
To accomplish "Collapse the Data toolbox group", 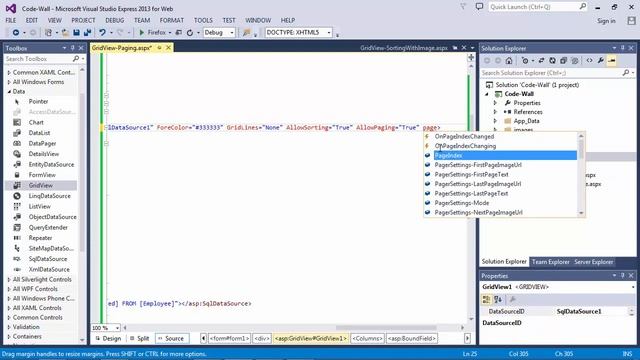I will (x=9, y=92).
